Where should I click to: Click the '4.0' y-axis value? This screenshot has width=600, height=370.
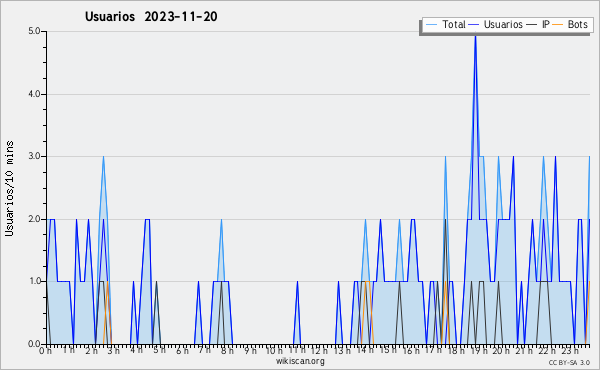pyautogui.click(x=34, y=94)
